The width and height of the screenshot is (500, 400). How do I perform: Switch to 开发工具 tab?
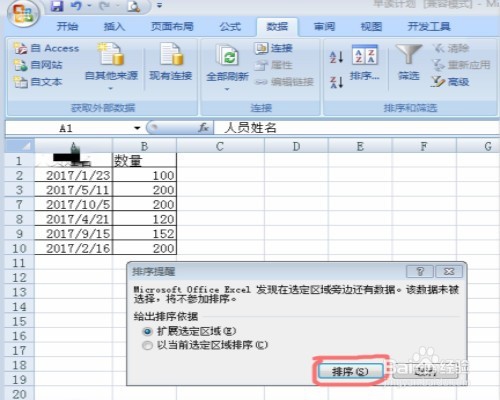pyautogui.click(x=429, y=26)
